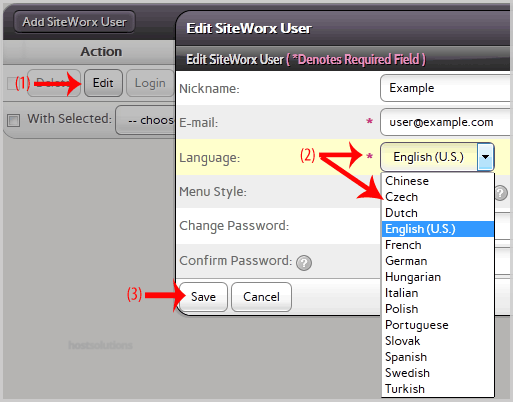Select French from the language list
The height and width of the screenshot is (402, 513).
[x=438, y=245]
